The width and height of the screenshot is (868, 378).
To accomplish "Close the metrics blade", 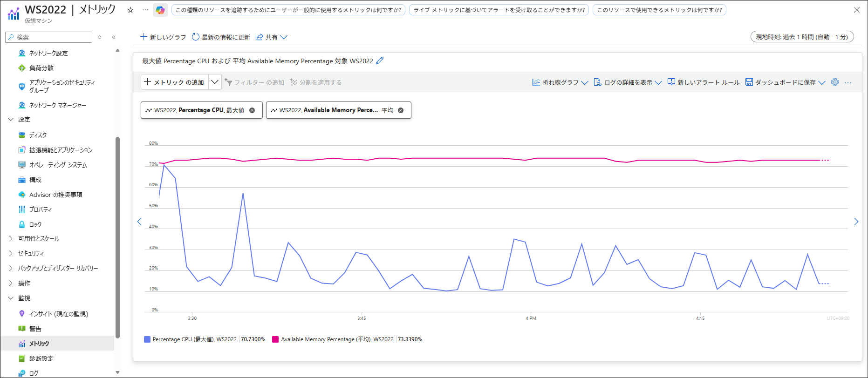I will pos(856,10).
